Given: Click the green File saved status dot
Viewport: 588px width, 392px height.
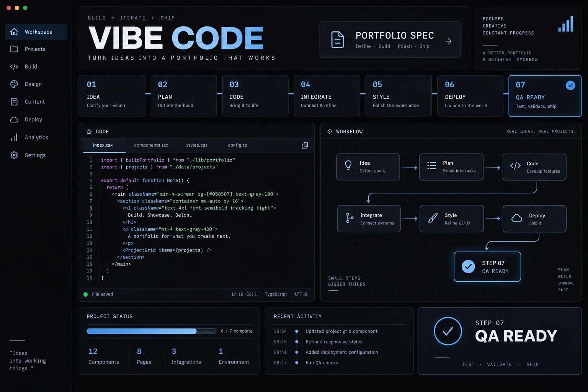Looking at the screenshot, I should 86,294.
